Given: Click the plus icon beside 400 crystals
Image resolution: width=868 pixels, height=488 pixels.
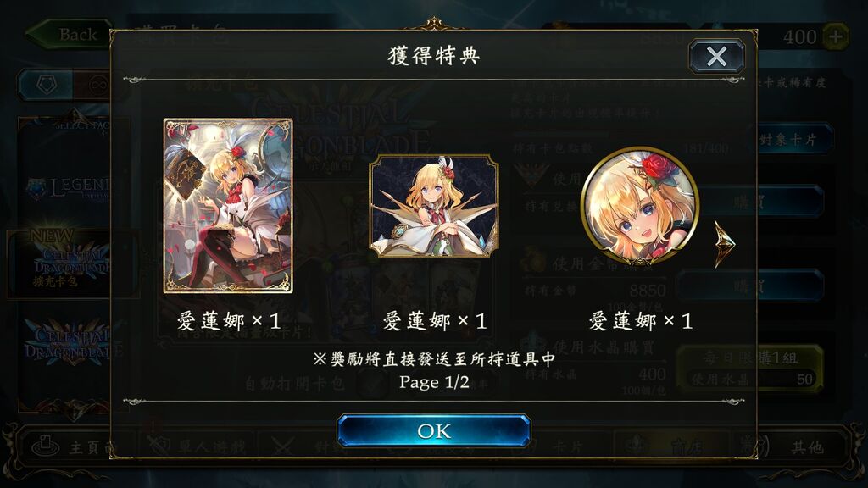Looking at the screenshot, I should click(x=836, y=36).
